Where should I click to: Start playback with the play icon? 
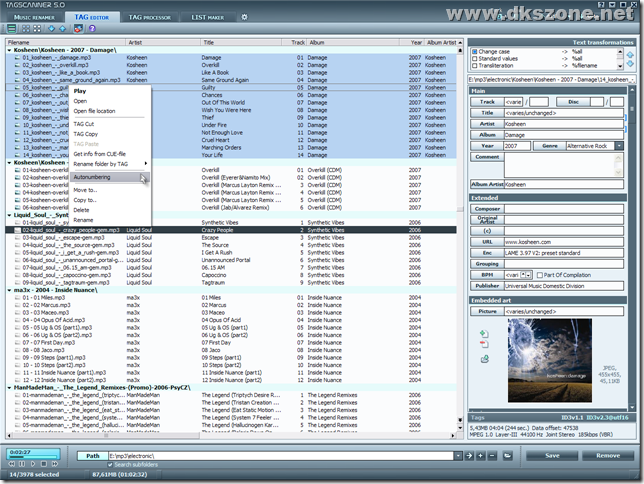33,464
